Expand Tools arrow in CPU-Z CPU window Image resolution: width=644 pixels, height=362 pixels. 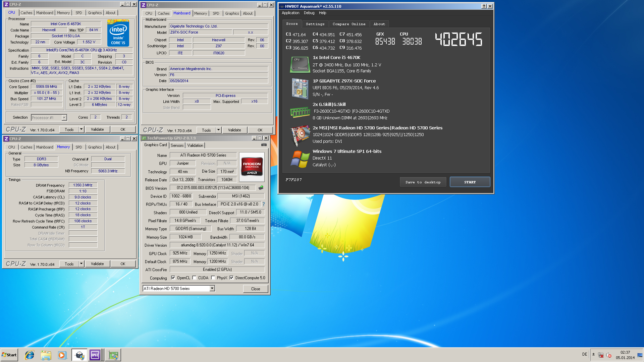point(81,129)
